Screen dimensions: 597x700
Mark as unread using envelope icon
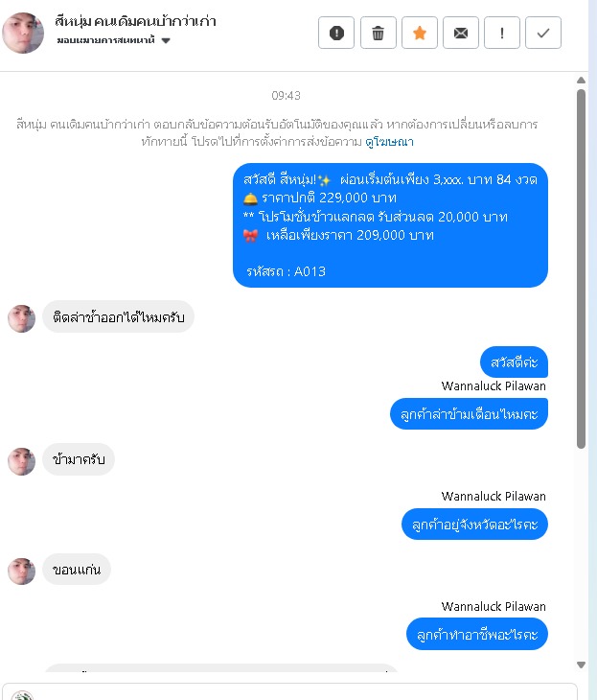[x=461, y=33]
